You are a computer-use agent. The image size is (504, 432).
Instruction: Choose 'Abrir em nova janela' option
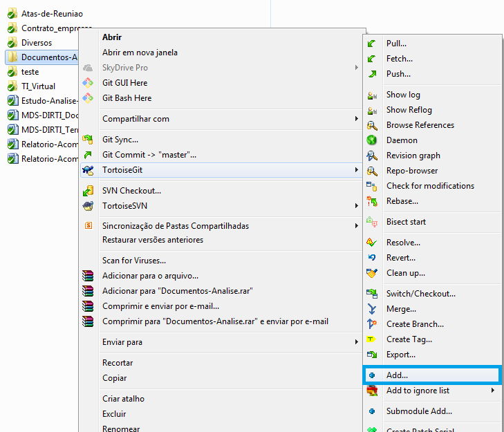pyautogui.click(x=140, y=53)
